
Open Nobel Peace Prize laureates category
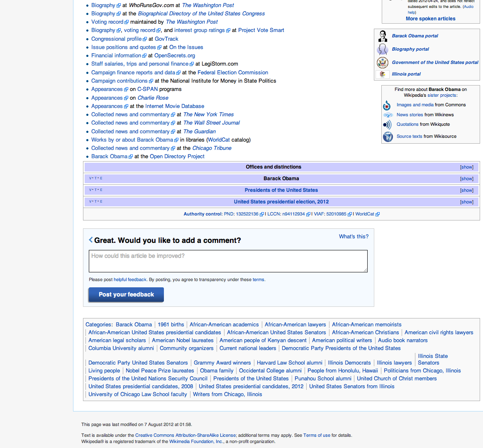click(x=160, y=371)
